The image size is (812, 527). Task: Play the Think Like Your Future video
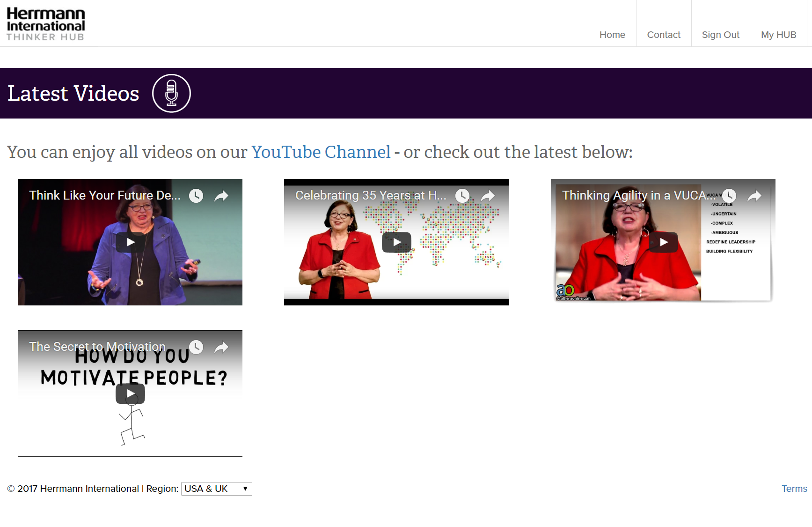coord(130,242)
